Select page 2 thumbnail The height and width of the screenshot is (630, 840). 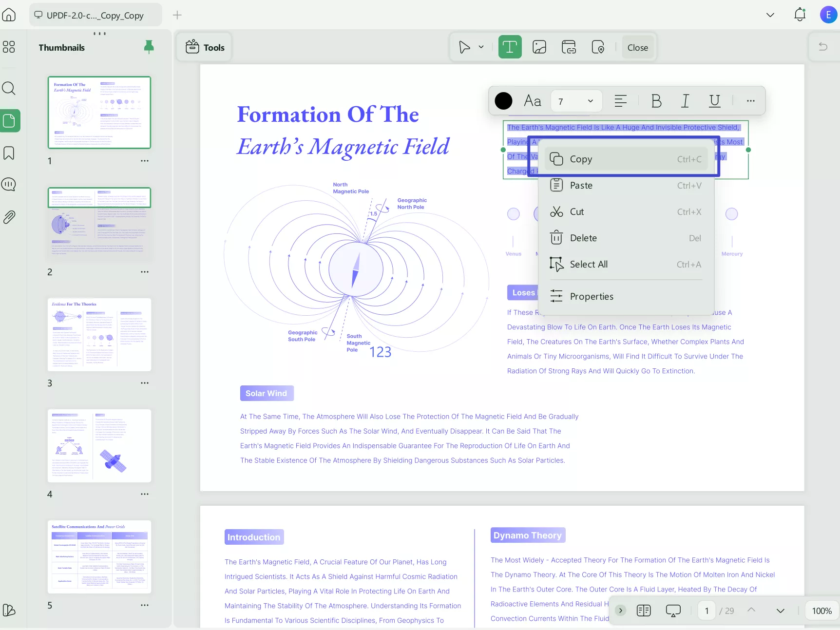point(99,224)
